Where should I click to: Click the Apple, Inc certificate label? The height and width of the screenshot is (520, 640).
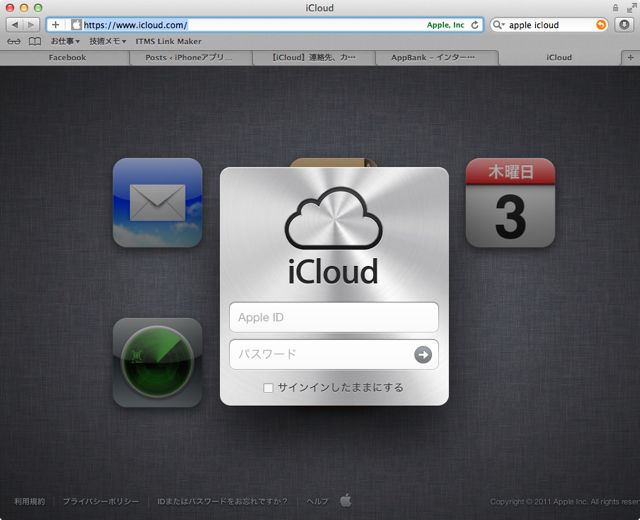(x=445, y=25)
